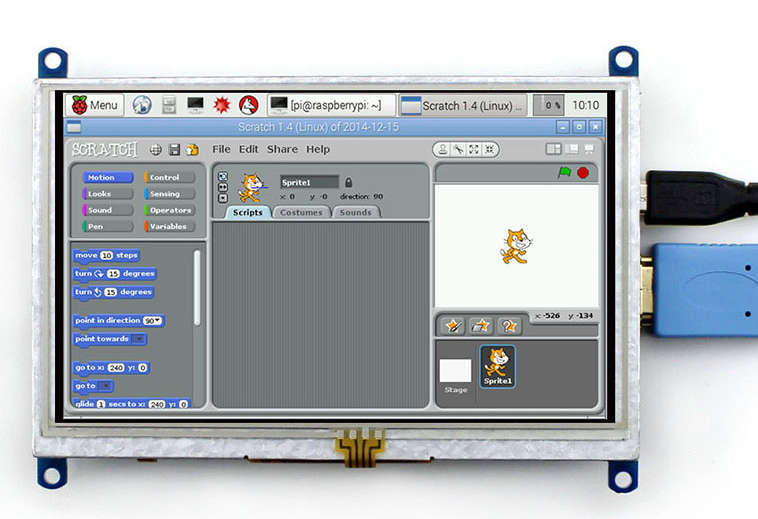Select the Duplicate stamp tool
Image resolution: width=758 pixels, height=519 pixels.
[x=442, y=149]
